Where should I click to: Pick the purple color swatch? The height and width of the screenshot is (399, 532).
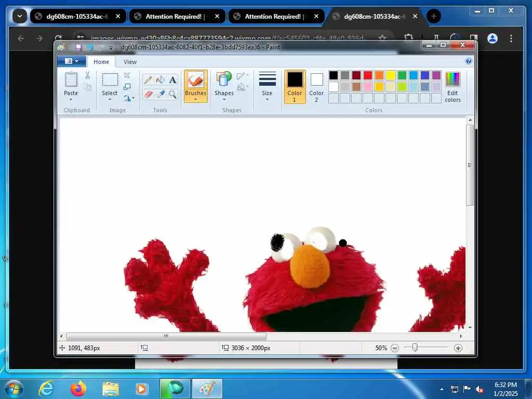436,75
